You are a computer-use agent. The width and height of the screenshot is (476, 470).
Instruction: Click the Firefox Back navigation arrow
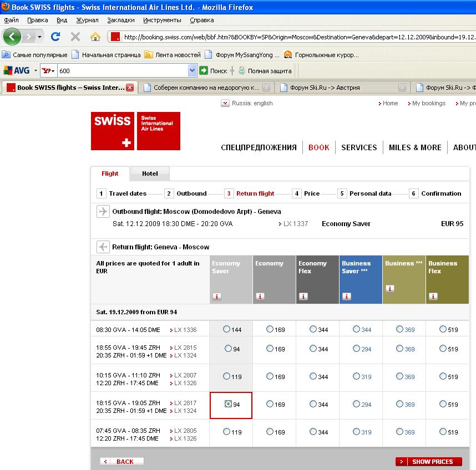(x=12, y=37)
